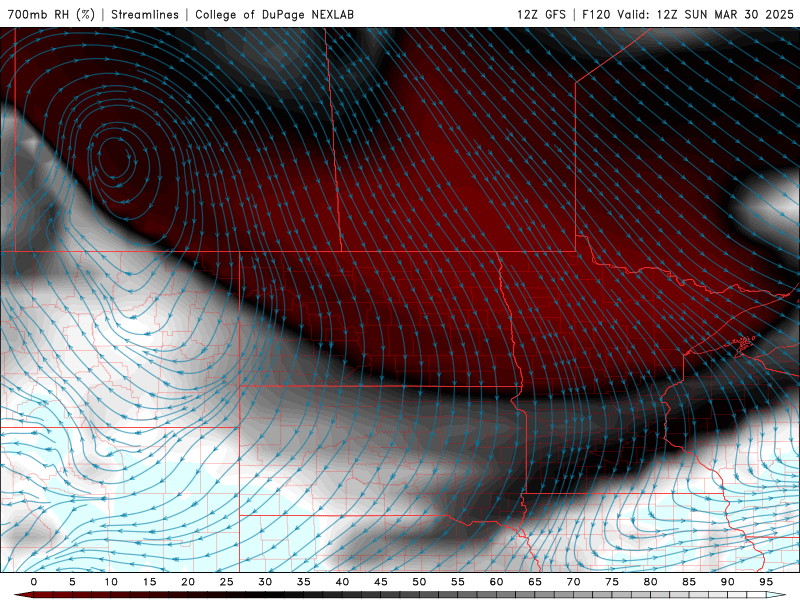Click colorbar label "95"

[x=766, y=582]
